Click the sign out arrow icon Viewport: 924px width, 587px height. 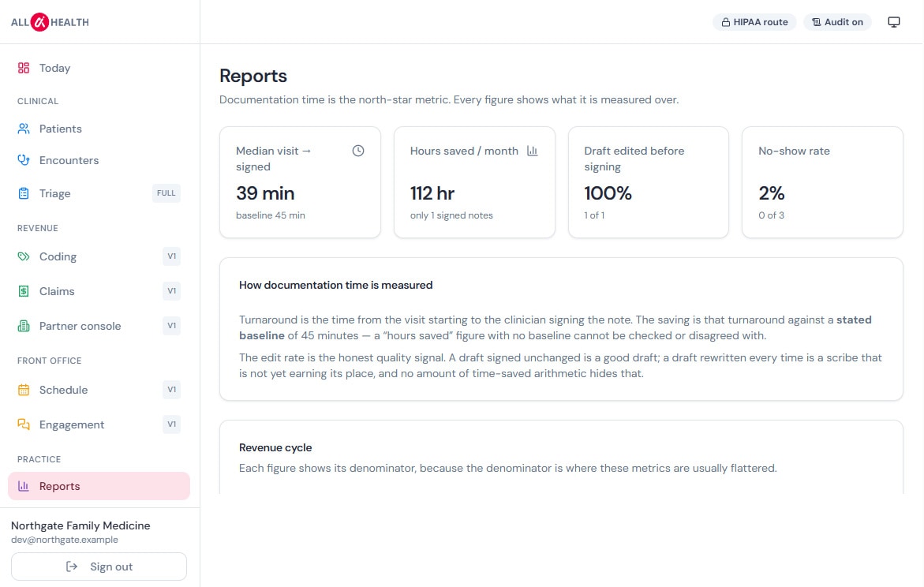coord(72,566)
